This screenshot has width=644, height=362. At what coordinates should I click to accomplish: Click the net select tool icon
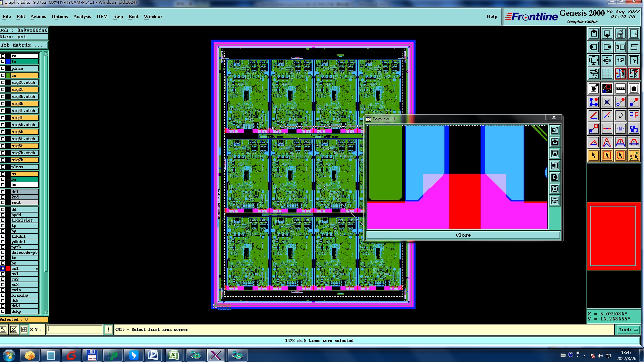(x=634, y=156)
